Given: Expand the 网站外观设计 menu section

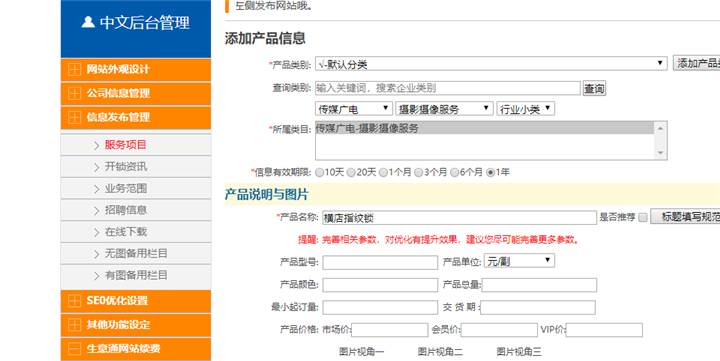Looking at the screenshot, I should [136, 69].
